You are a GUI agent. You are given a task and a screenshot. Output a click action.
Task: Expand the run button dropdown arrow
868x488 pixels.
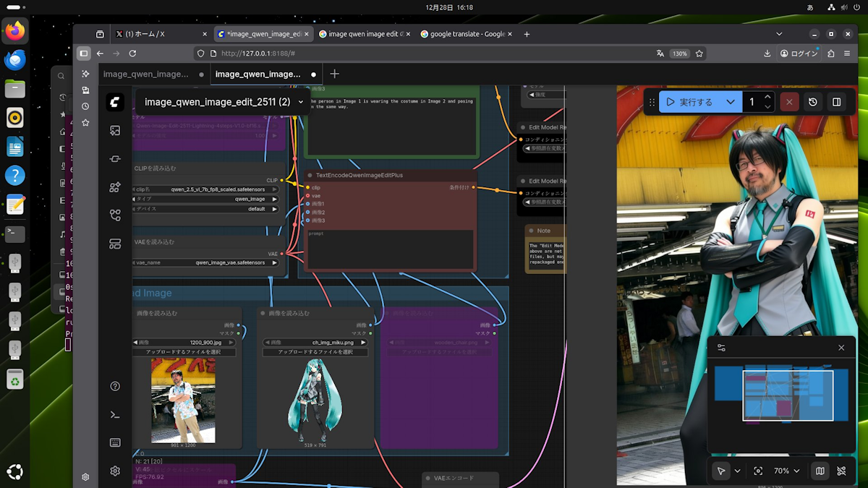731,102
